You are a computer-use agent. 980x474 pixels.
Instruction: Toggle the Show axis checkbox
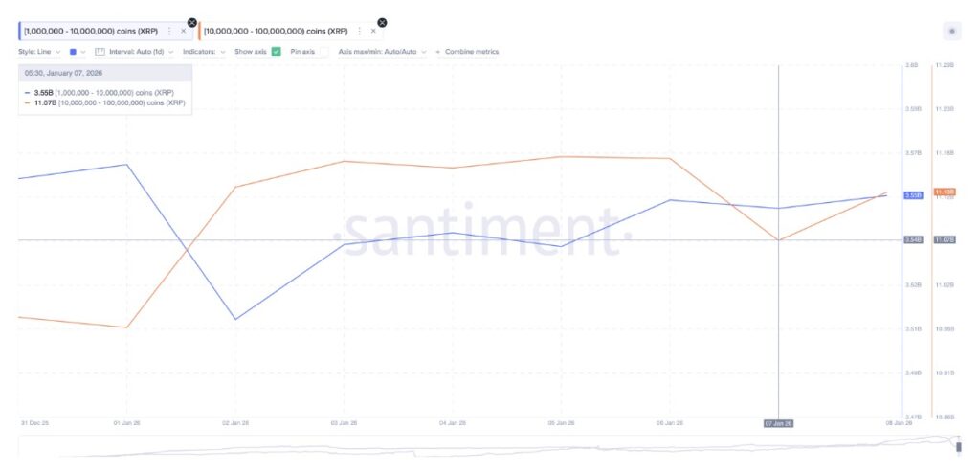[x=276, y=52]
